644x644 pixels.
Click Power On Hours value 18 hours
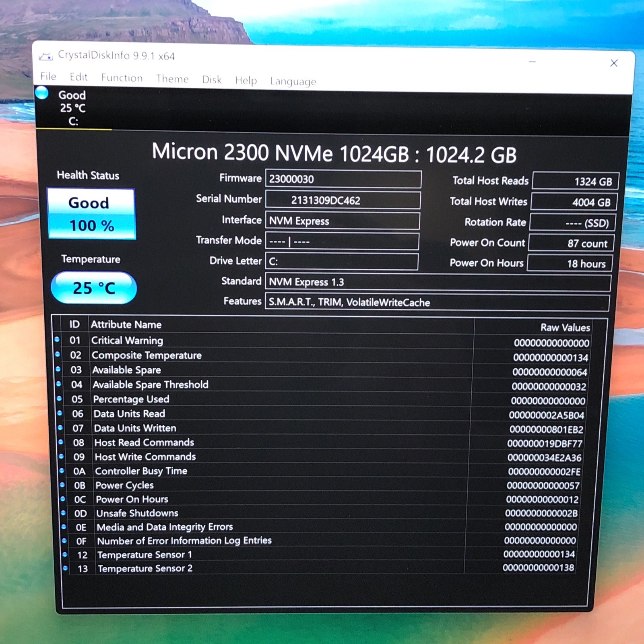pyautogui.click(x=570, y=263)
